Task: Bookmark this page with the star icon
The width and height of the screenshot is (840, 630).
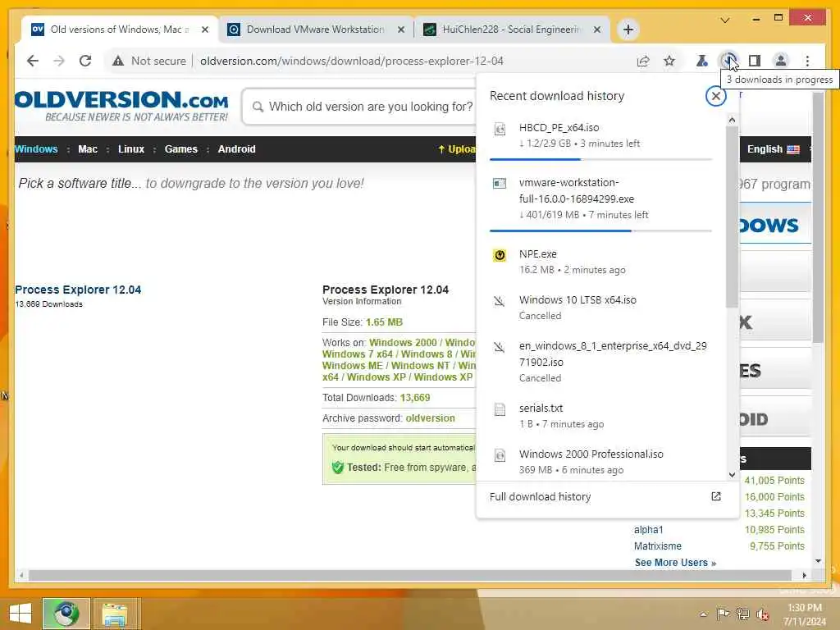Action: pos(669,61)
